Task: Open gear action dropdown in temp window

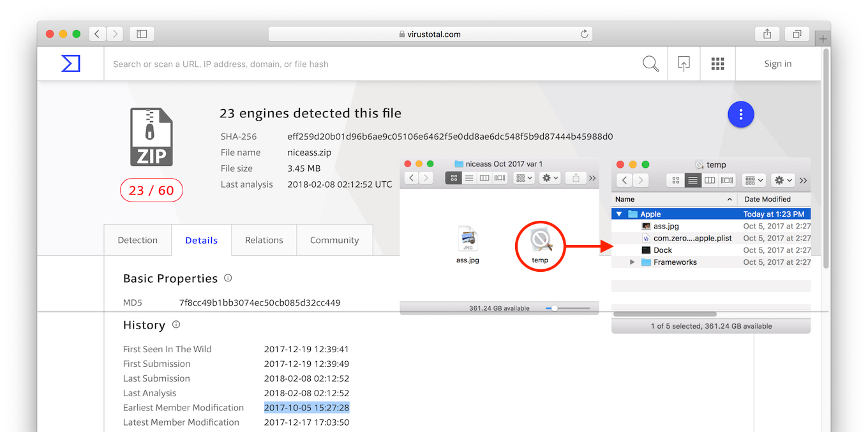Action: tap(782, 181)
